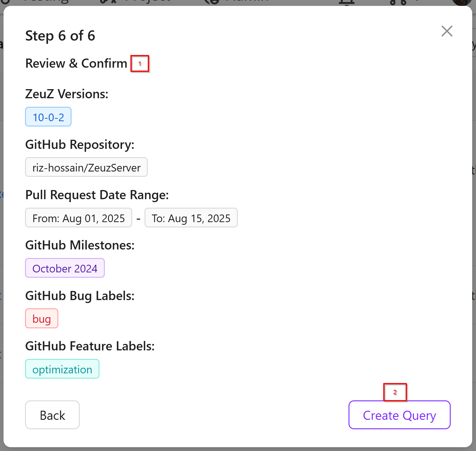Click the riz-hossain/ZeuzServer repository chip
Viewport: 476px width, 451px height.
[x=86, y=167]
